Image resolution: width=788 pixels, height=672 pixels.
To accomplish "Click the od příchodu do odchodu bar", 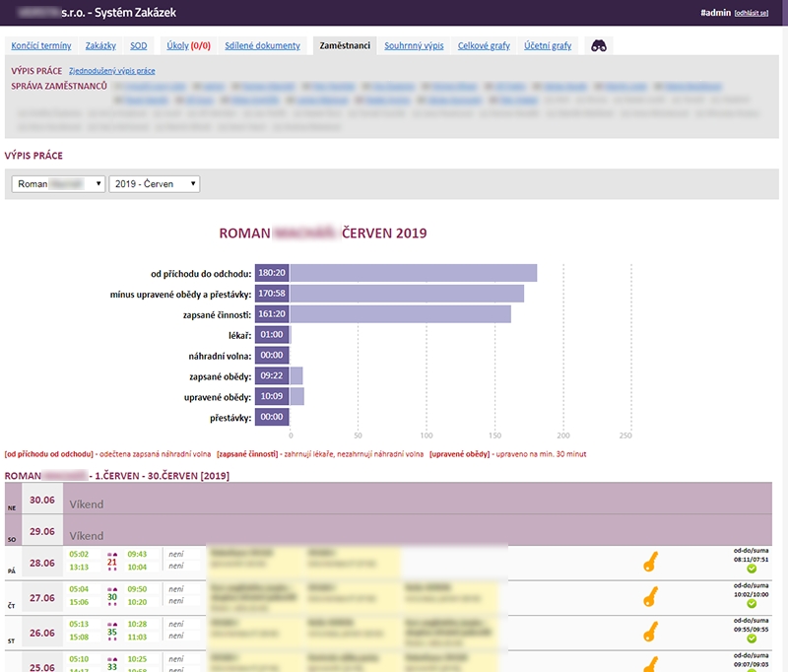I will coord(414,273).
